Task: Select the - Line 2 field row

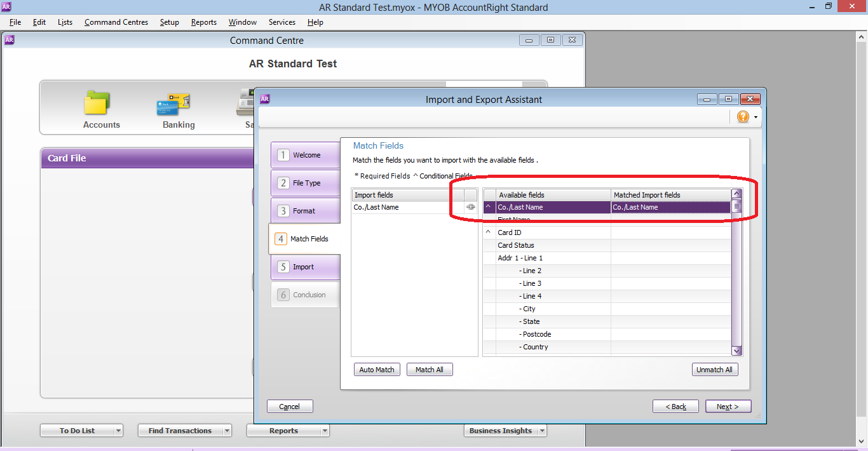Action: 553,271
